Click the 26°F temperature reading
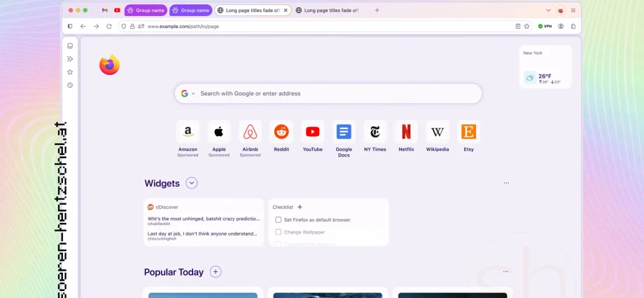644x298 pixels. point(545,76)
